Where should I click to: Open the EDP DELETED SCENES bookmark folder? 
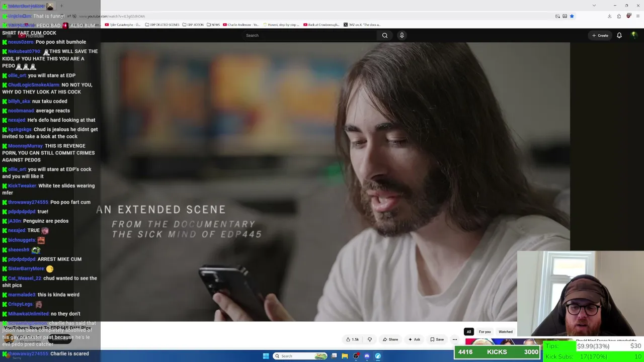point(163,25)
